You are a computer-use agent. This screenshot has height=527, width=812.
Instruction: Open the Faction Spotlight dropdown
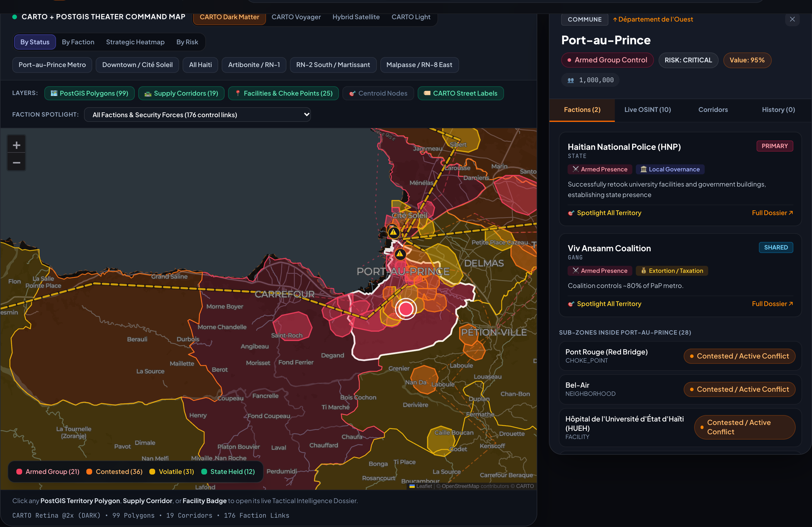197,115
